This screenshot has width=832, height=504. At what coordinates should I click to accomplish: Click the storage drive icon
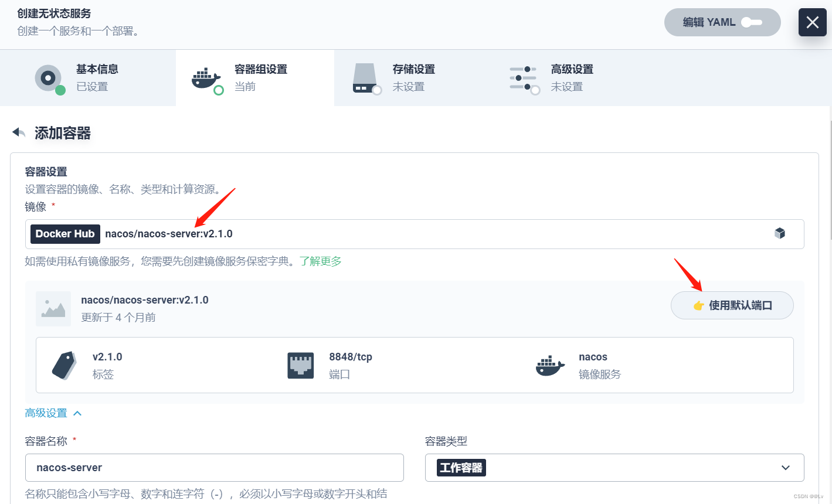(366, 79)
